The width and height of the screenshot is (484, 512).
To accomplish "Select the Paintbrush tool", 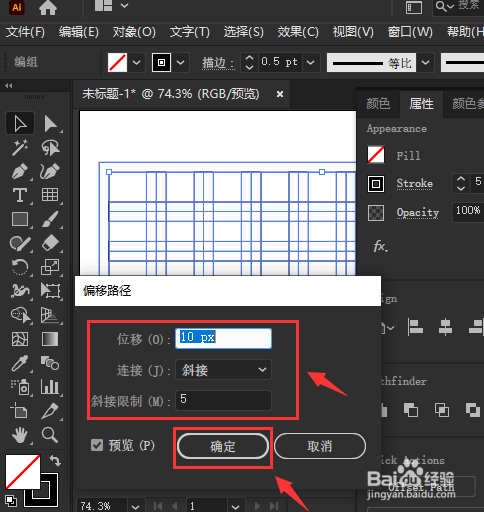I will (50, 219).
